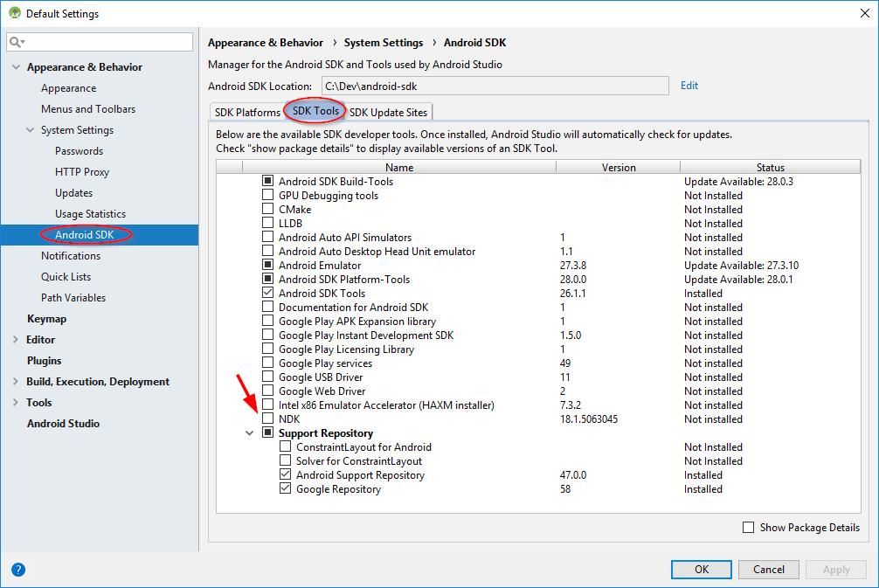
Task: Collapse the System Settings tree node
Action: (x=30, y=130)
